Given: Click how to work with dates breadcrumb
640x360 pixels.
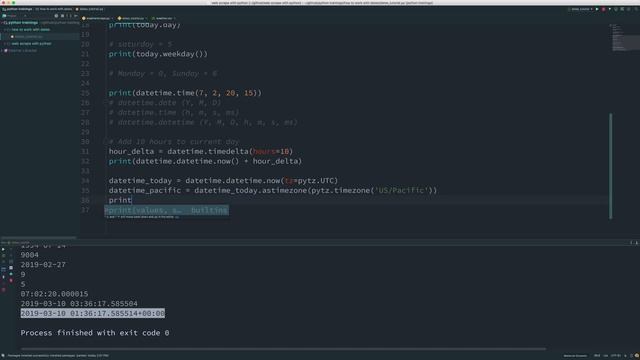Looking at the screenshot, I should [54, 9].
